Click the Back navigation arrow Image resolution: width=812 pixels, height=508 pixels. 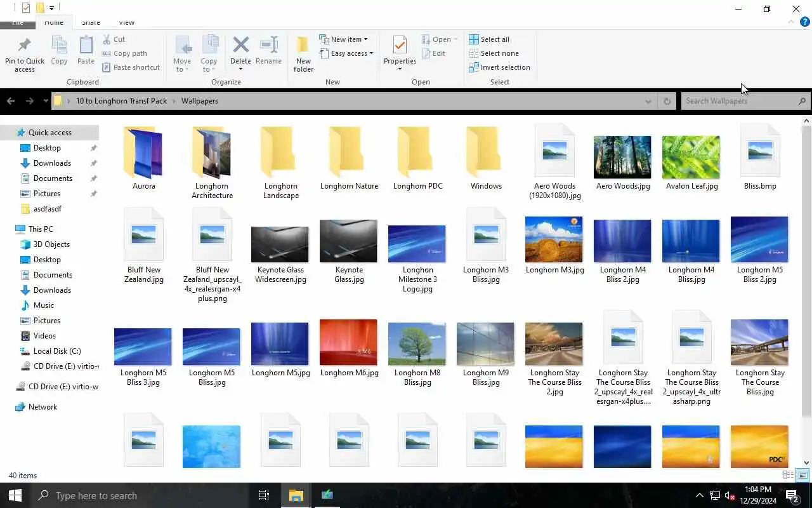(x=11, y=101)
